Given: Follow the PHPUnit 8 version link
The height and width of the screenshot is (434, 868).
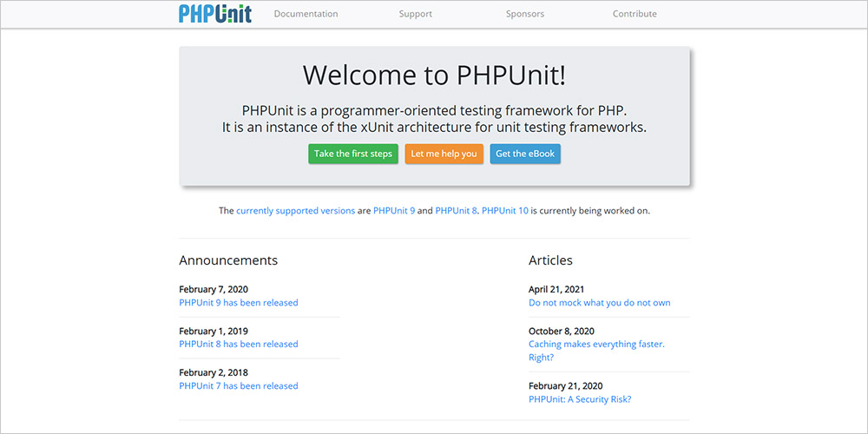Looking at the screenshot, I should pos(457,210).
